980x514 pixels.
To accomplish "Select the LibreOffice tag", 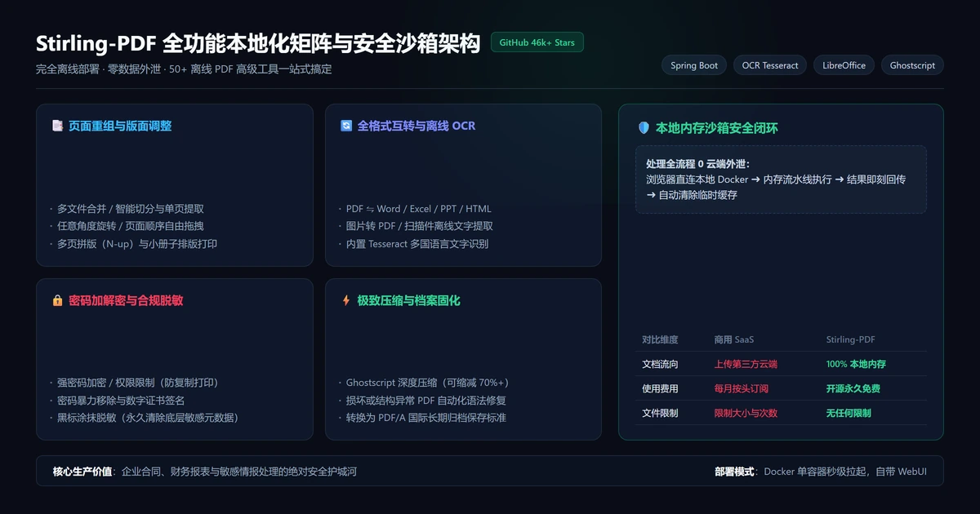I will 844,65.
